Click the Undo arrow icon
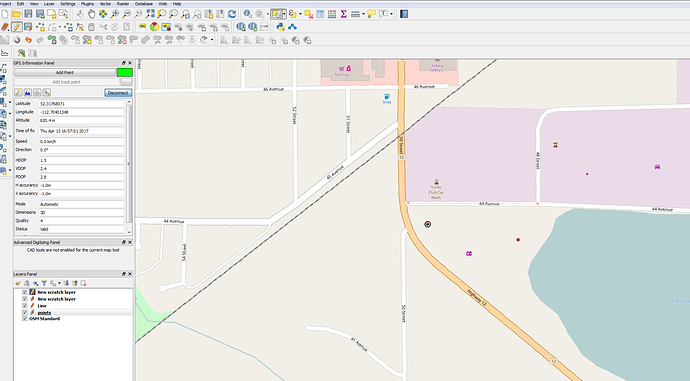This screenshot has height=381, width=690. (28, 40)
